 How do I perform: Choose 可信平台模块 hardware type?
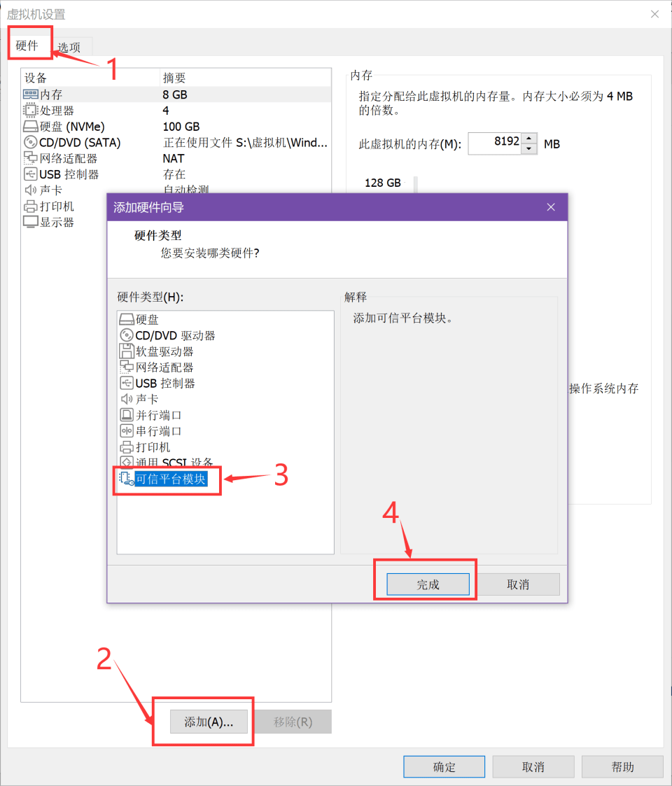[171, 479]
